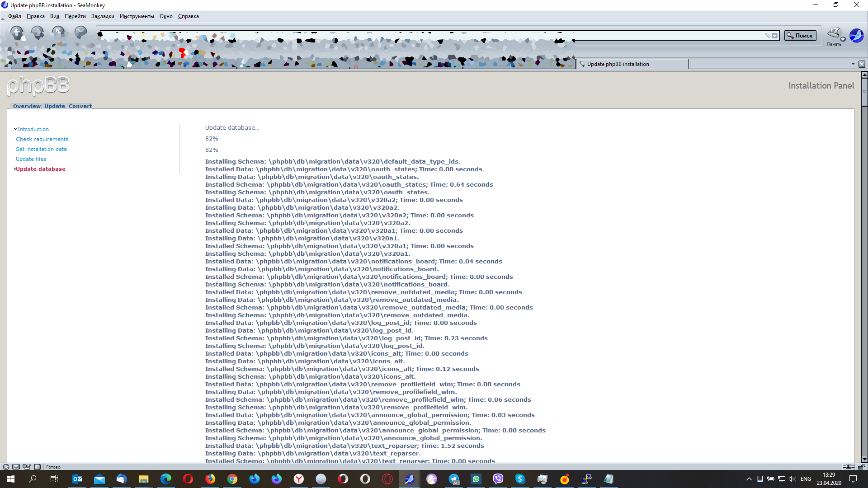
Task: Switch to SeaMonkey taskbar icon
Action: coord(410,479)
